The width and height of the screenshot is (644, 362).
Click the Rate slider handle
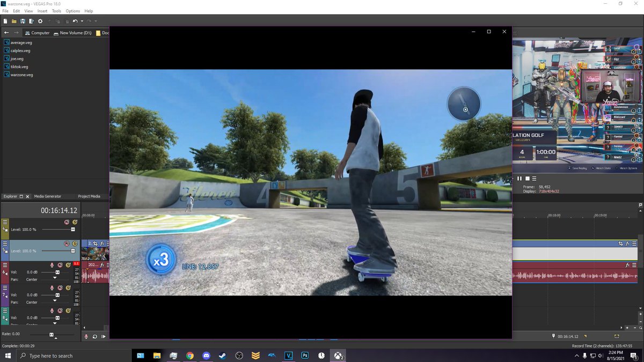(x=52, y=335)
